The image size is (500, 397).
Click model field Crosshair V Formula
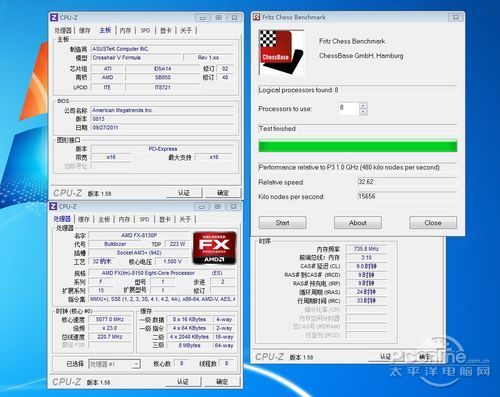pyautogui.click(x=137, y=58)
